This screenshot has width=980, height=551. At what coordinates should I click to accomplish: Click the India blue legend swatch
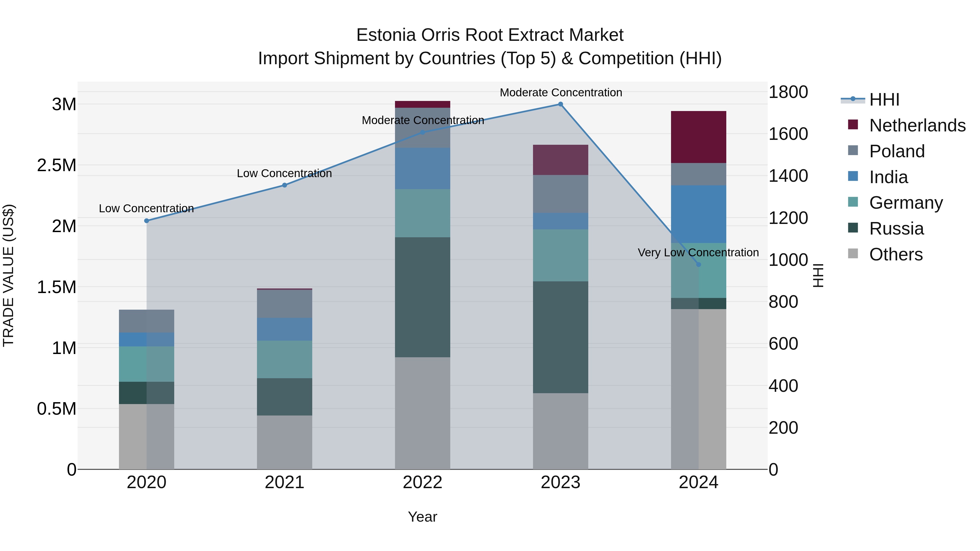853,176
